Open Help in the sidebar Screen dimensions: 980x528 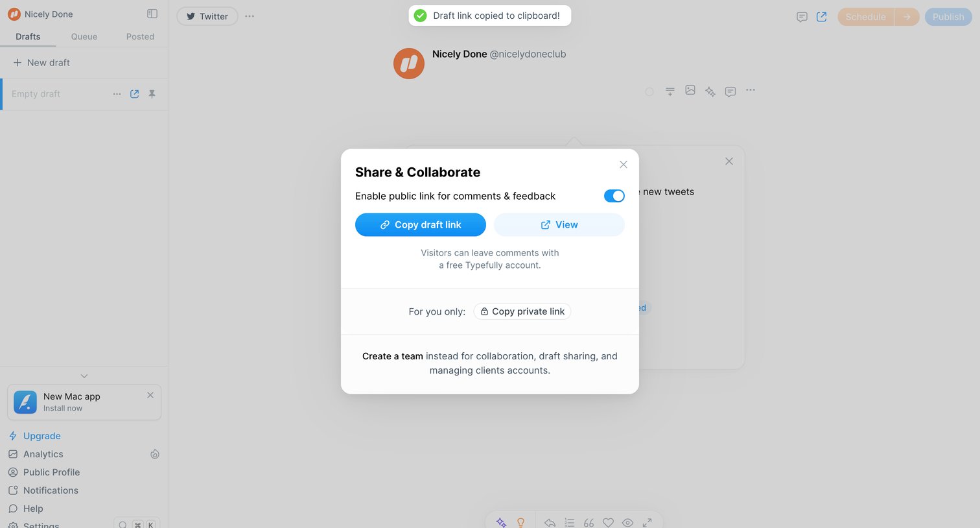click(26, 509)
